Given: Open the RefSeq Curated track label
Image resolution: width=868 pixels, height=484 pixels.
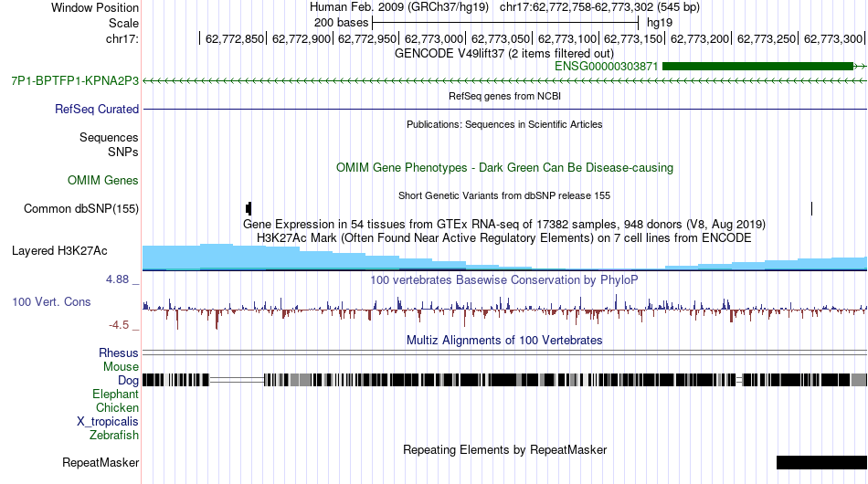Looking at the screenshot, I should (x=97, y=109).
